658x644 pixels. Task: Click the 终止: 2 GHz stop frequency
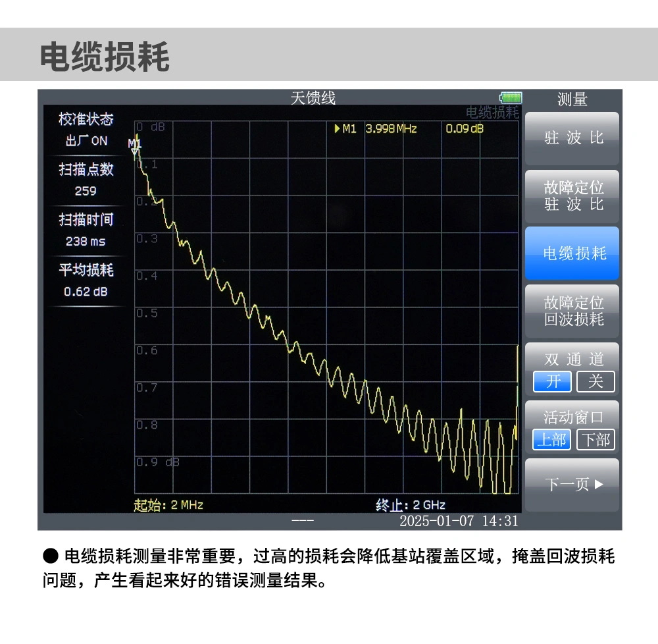[x=410, y=505]
